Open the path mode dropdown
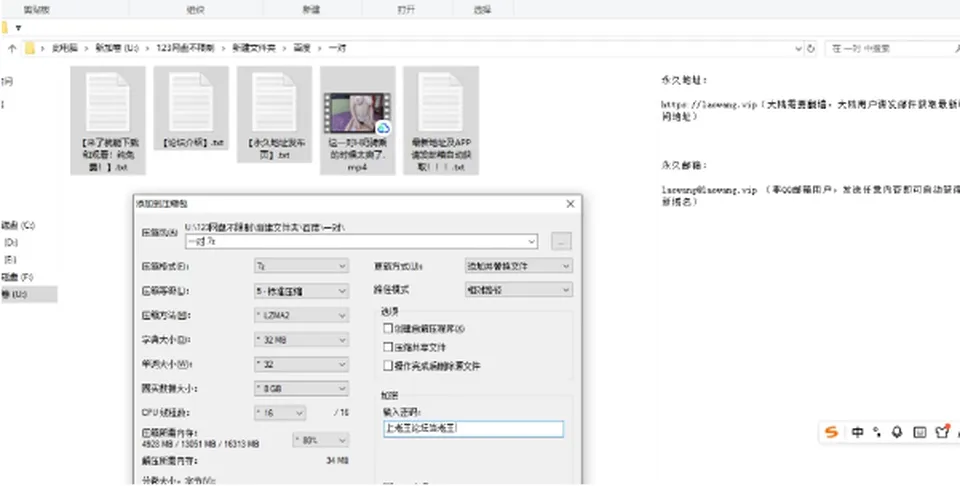This screenshot has width=960, height=486. tap(519, 290)
